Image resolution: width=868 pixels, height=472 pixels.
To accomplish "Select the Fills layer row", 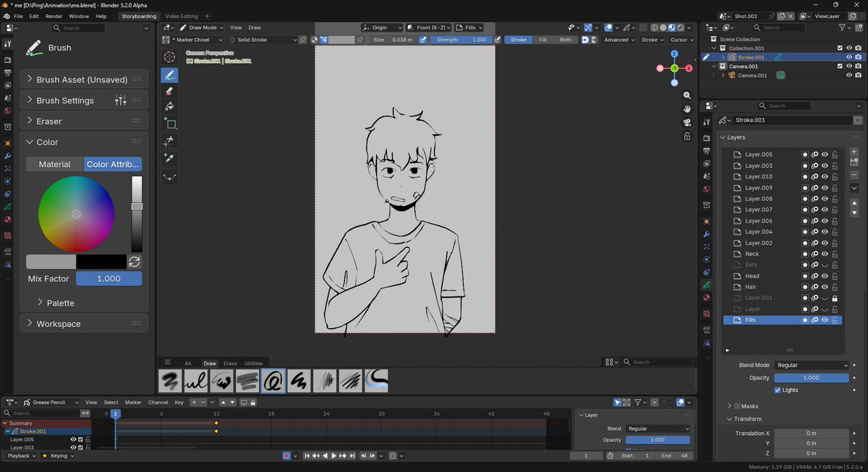I will (783, 319).
